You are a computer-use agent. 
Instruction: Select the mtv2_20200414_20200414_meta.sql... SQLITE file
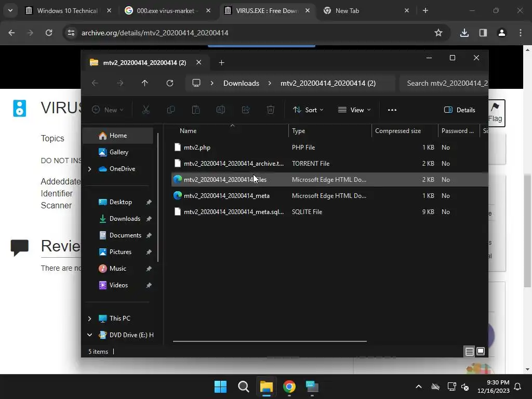(330, 212)
